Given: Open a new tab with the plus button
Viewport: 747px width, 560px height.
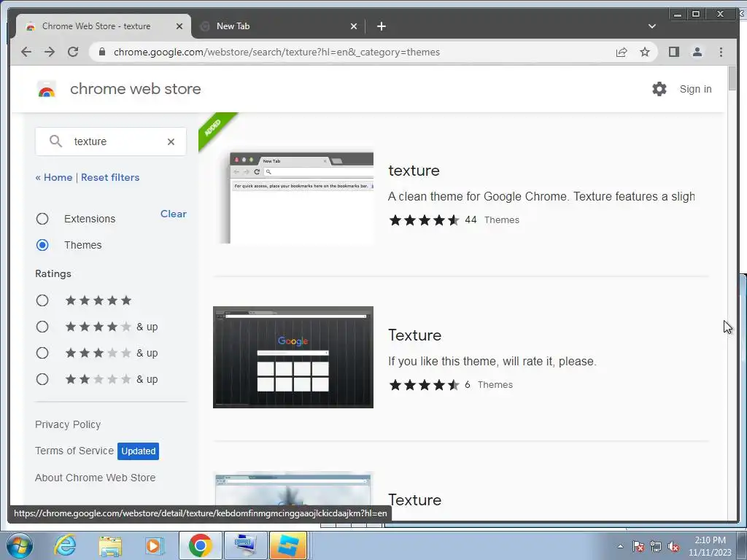Looking at the screenshot, I should [x=381, y=26].
